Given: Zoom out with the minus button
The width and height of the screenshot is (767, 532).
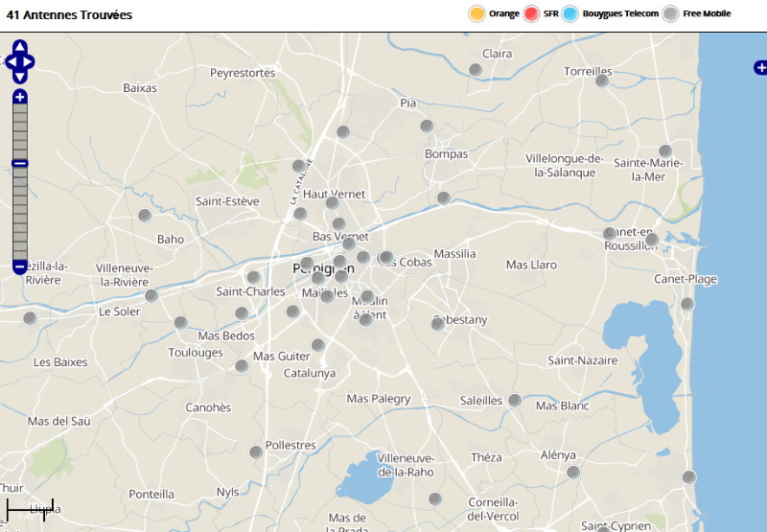Looking at the screenshot, I should click(x=20, y=266).
